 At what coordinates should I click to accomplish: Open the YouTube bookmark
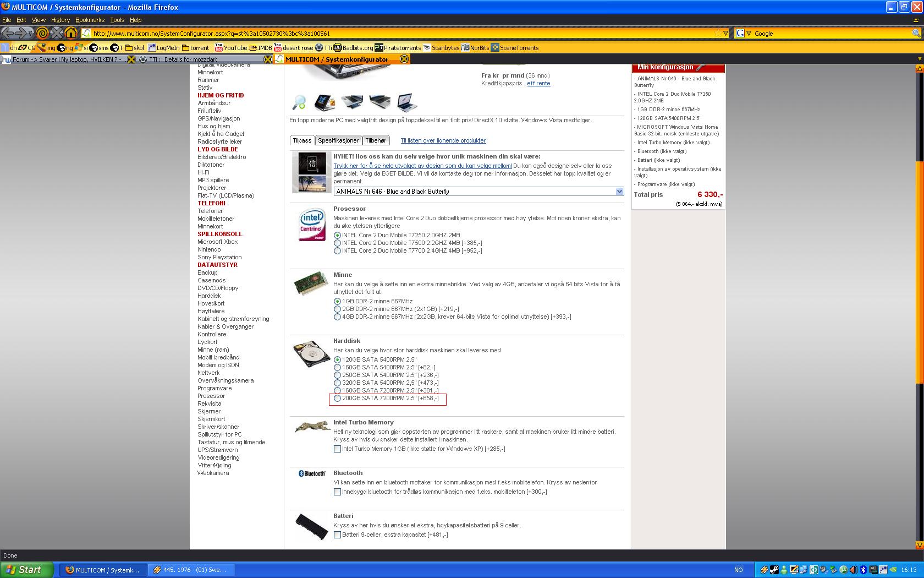tap(231, 48)
